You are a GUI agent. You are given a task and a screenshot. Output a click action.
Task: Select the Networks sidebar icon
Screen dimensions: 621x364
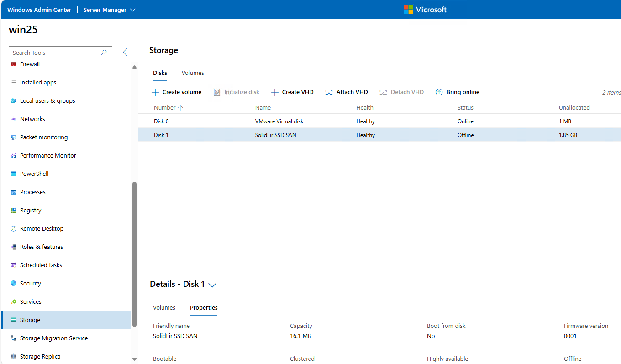coord(13,119)
